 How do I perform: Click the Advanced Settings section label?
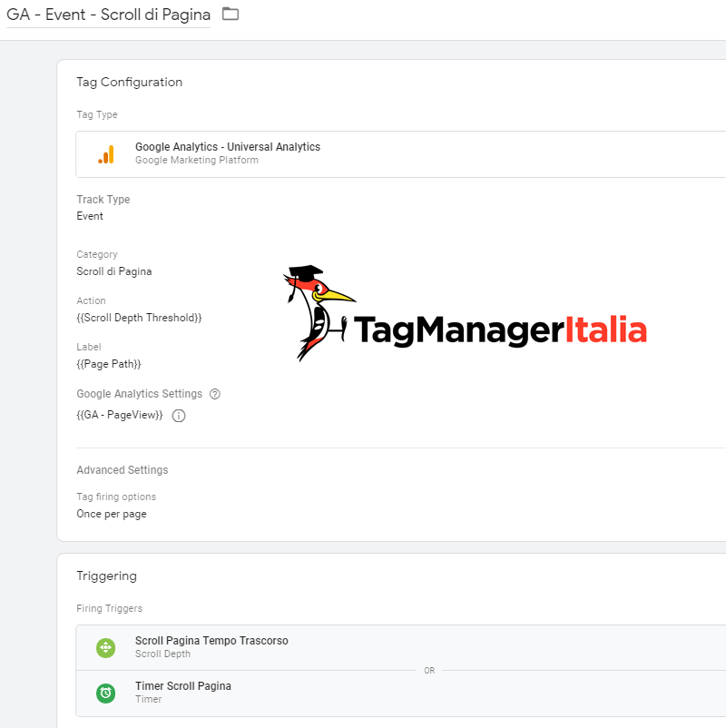[123, 470]
